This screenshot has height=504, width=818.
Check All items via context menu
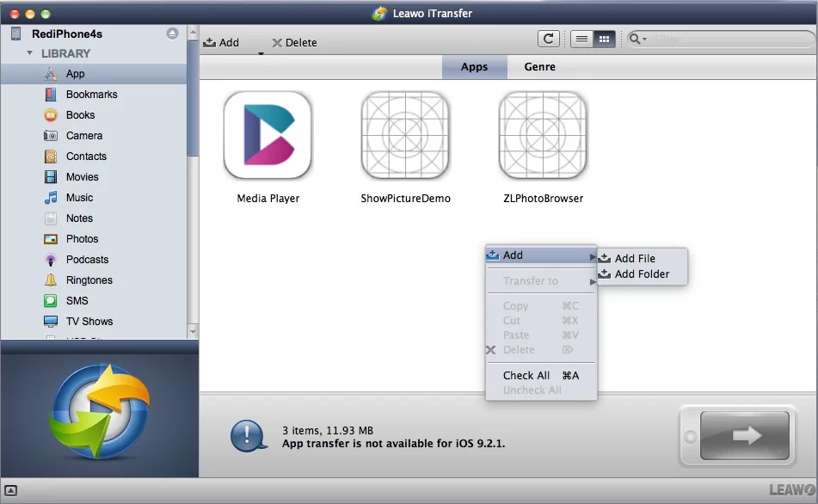[526, 375]
